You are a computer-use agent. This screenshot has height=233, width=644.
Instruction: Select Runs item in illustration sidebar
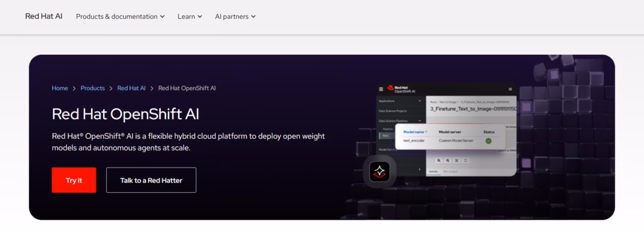pyautogui.click(x=387, y=135)
